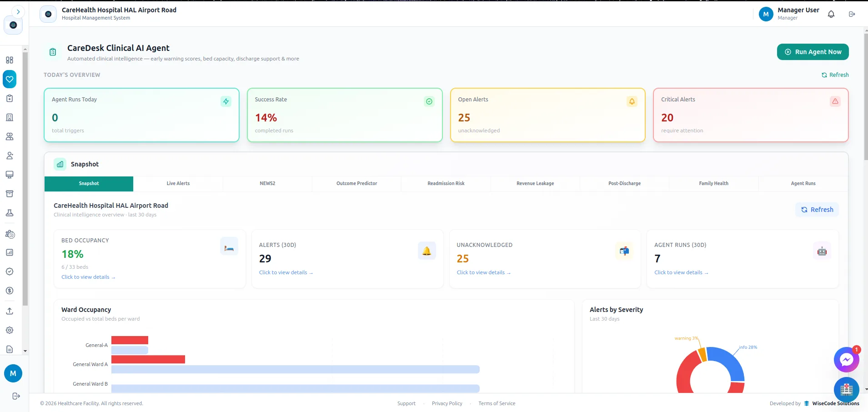This screenshot has height=412, width=868.
Task: Open the clipboard plus icon in sidebar
Action: tap(10, 98)
